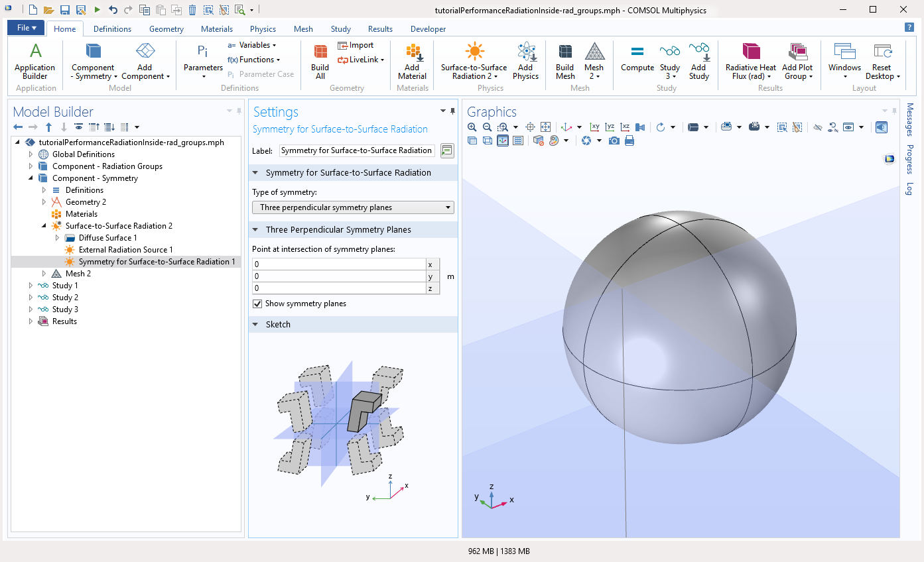Click the Compute button in the ribbon
Screen dimensions: 924x562
point(637,58)
